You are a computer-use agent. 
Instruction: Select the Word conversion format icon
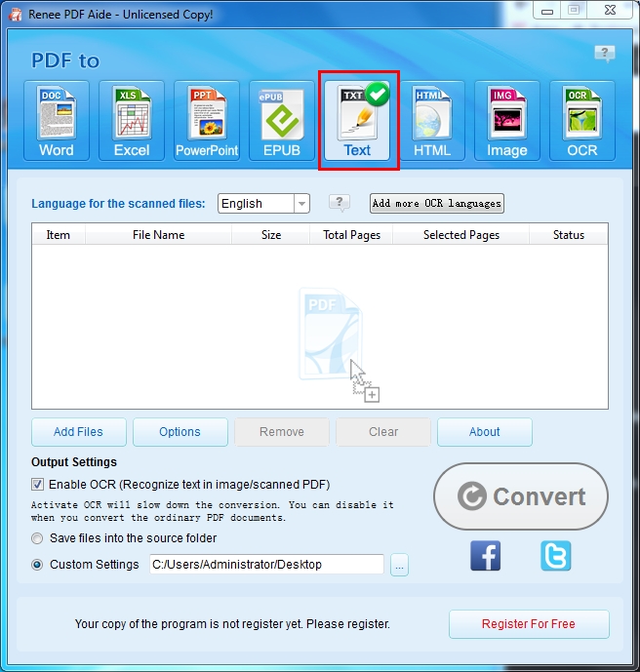coord(57,121)
